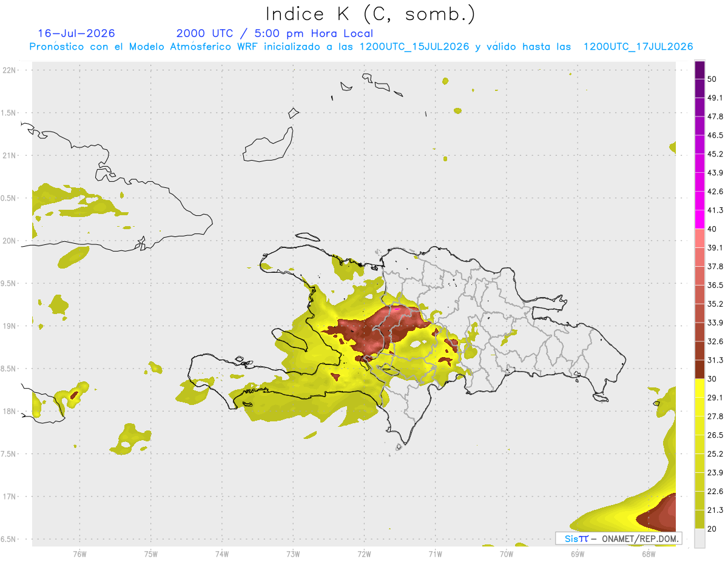728x562 pixels.
Task: Click the '68W' longitude label
Action: (649, 554)
